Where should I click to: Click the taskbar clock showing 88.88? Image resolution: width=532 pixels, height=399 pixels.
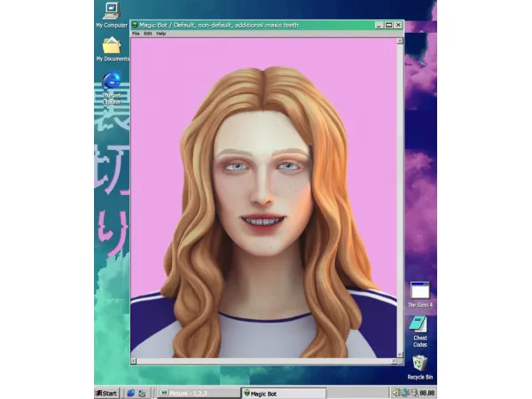(x=426, y=393)
